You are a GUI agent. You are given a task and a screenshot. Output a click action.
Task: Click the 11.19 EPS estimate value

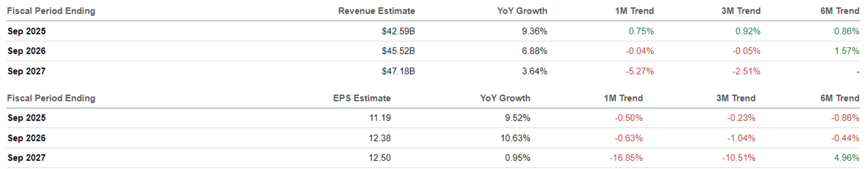[380, 118]
